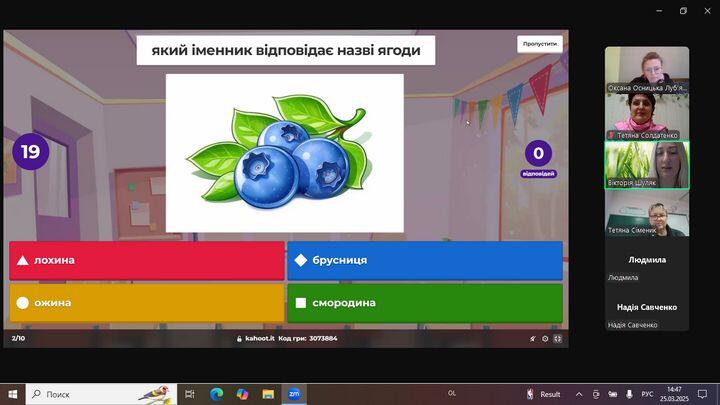Click the microphone tray icon
The height and width of the screenshot is (405, 720).
pyautogui.click(x=629, y=394)
